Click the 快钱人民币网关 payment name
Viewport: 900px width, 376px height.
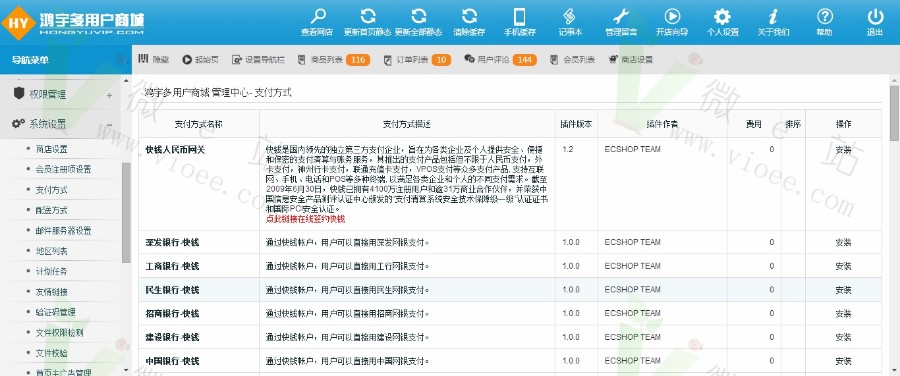coord(175,149)
